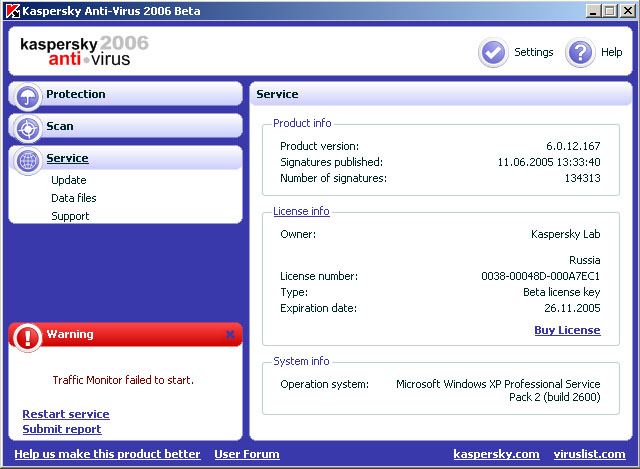640x469 pixels.
Task: Click the 'Russia' owner country text
Action: (584, 260)
